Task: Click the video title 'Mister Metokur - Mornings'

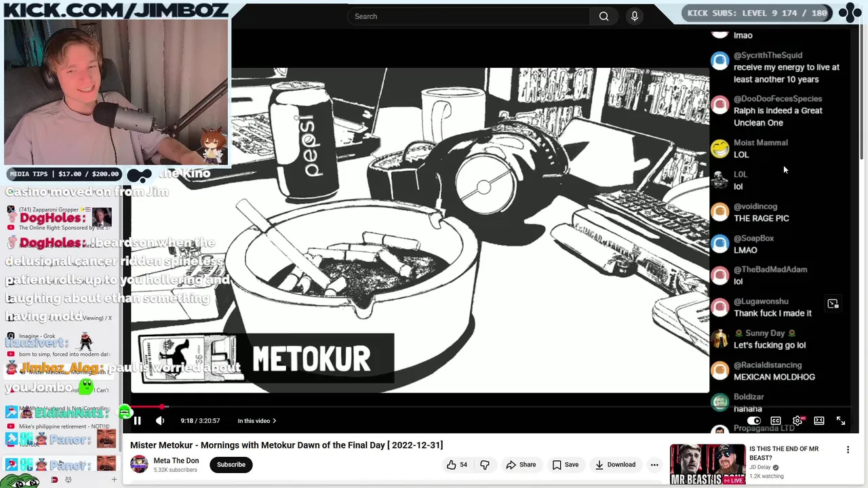Action: tap(286, 445)
